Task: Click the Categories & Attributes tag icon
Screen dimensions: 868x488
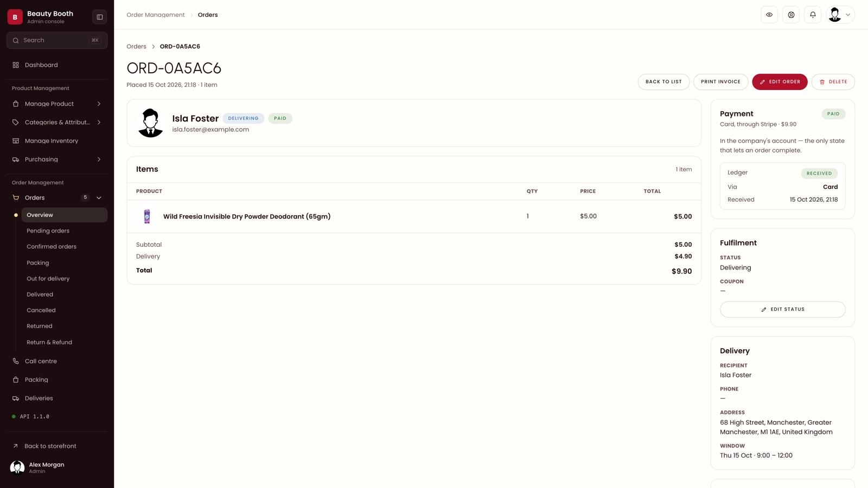Action: (x=16, y=123)
